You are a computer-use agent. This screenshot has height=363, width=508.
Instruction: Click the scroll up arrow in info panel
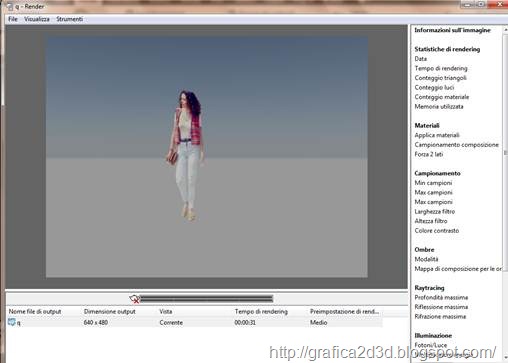click(505, 30)
